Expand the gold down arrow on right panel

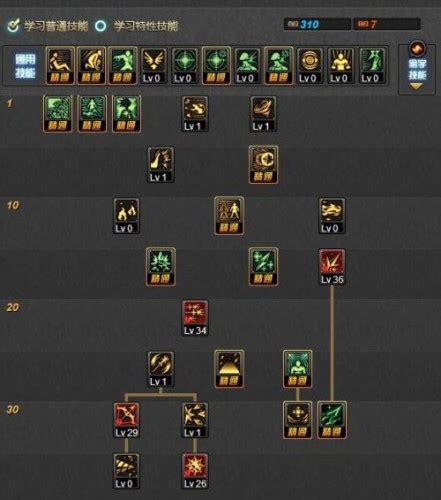coord(417,87)
